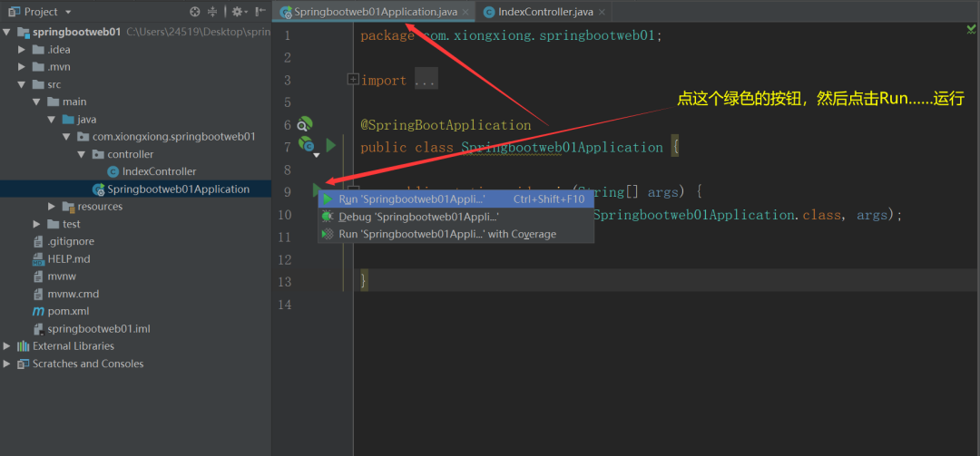Click the @SpringBootApplication annotation
This screenshot has width=980, height=456.
446,125
